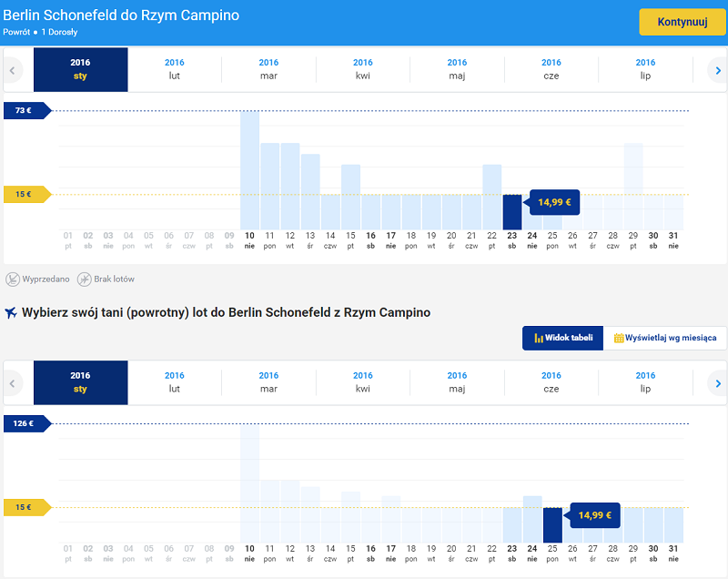Screen dimensions: 728x579
Task: Select highlighted outbound bar for 23 sb
Action: pos(512,212)
